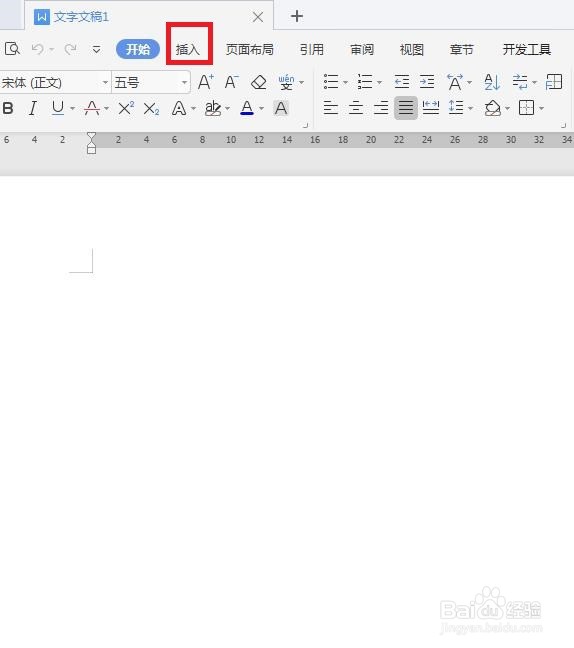Open the print preview icon
Screen dimensions: 574x648
click(12, 49)
